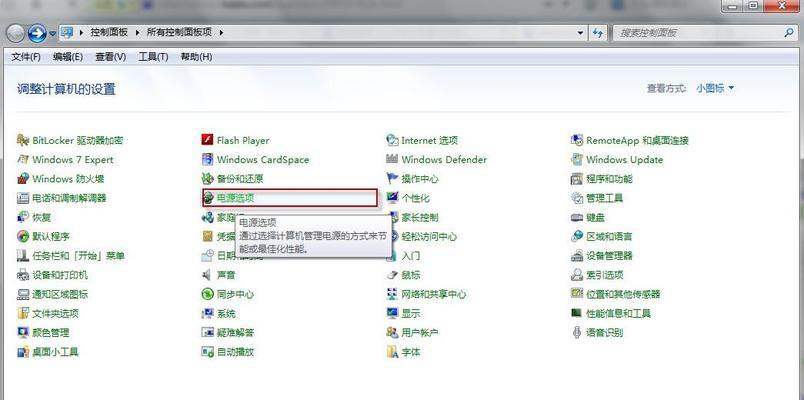Screen dimensions: 804x400
Task: Go forward with the arrow button
Action: tap(37, 33)
